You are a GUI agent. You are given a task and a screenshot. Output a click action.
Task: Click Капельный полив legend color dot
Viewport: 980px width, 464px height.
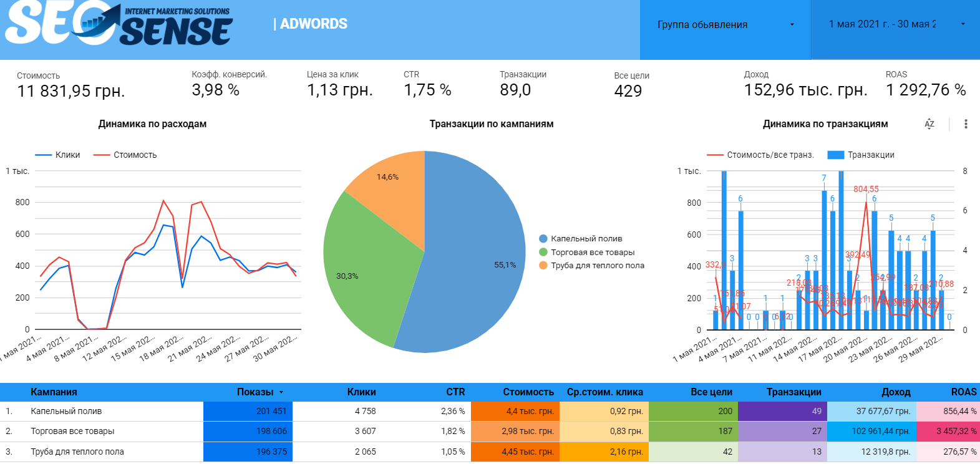pyautogui.click(x=543, y=239)
